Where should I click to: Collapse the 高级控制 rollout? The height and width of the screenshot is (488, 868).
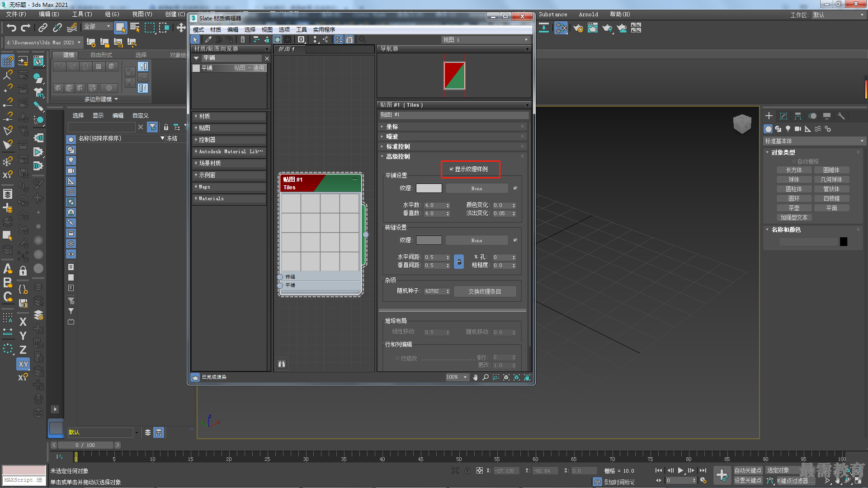point(452,156)
